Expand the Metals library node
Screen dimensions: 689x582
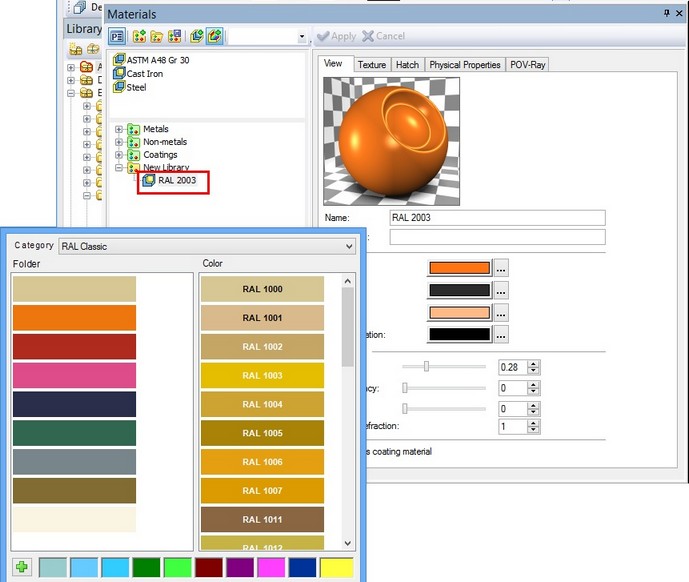[x=120, y=129]
